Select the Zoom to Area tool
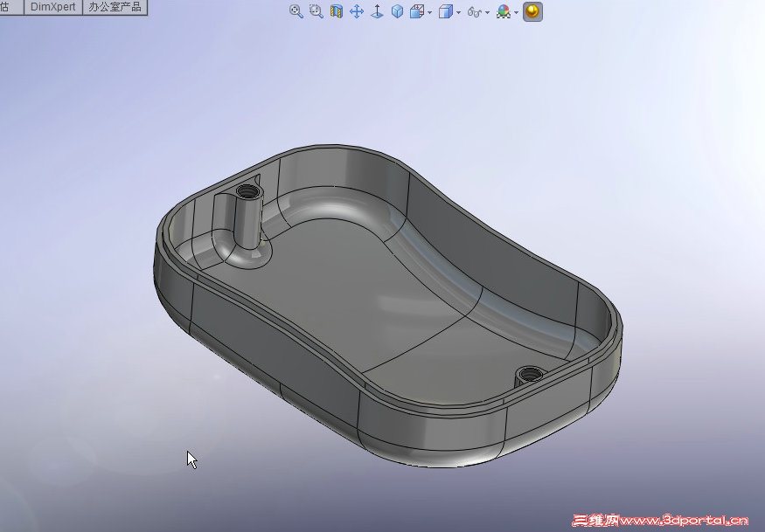The image size is (765, 532). pyautogui.click(x=316, y=11)
